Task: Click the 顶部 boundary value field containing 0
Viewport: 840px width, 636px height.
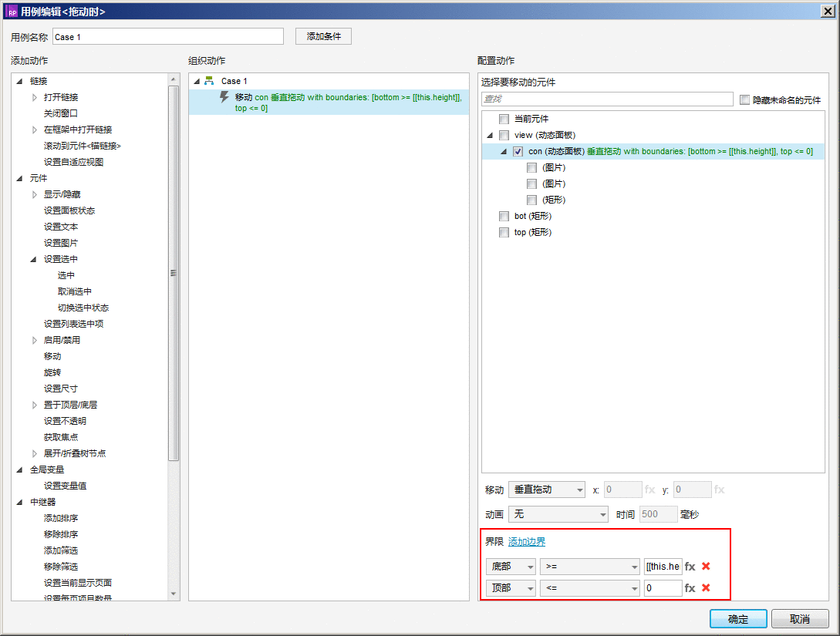Action: coord(663,587)
